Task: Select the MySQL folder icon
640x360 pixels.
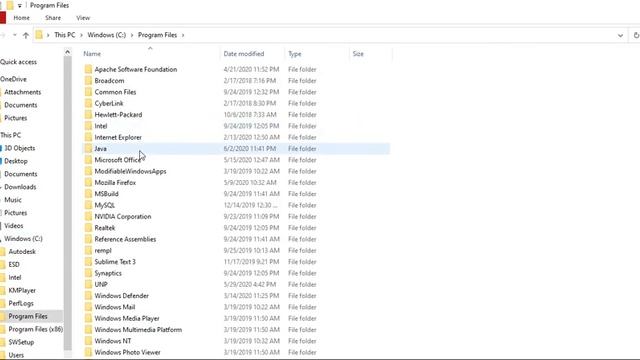Action: [x=88, y=205]
